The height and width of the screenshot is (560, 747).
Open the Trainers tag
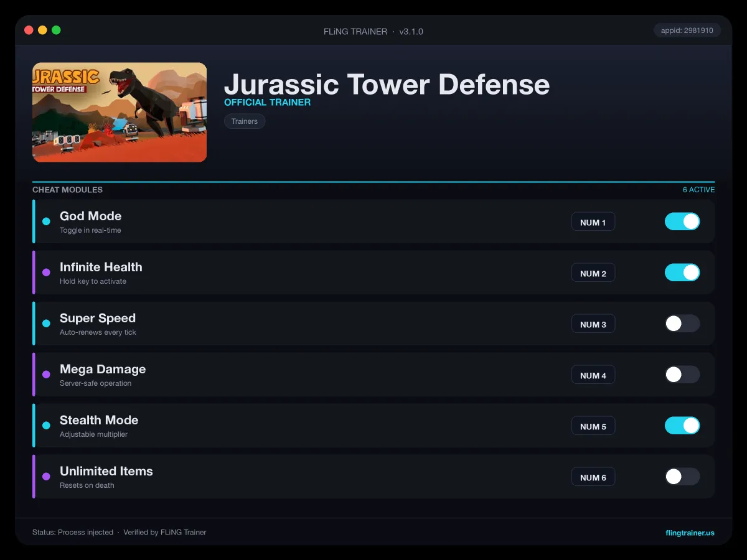(x=245, y=121)
